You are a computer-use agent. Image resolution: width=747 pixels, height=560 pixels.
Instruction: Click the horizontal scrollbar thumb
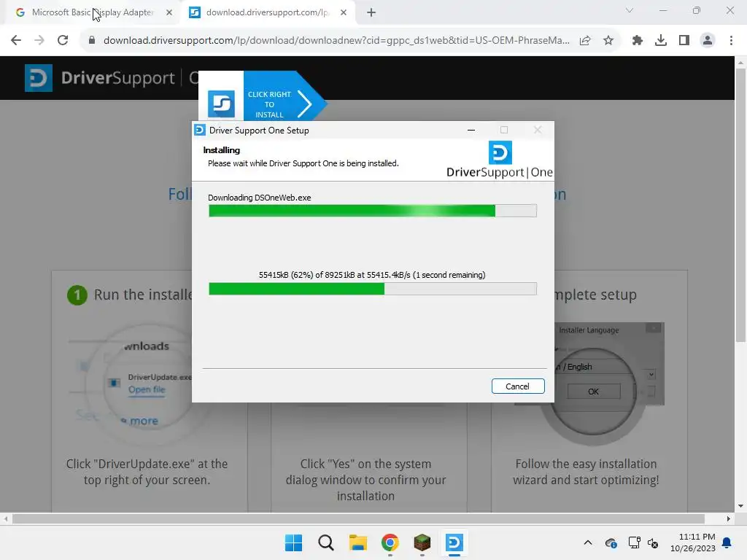point(358,518)
